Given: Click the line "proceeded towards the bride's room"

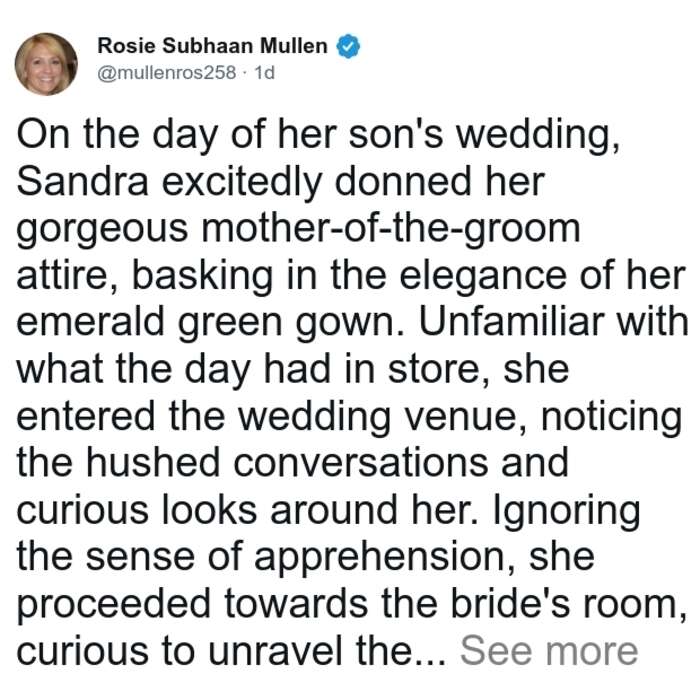Looking at the screenshot, I should (351, 604).
